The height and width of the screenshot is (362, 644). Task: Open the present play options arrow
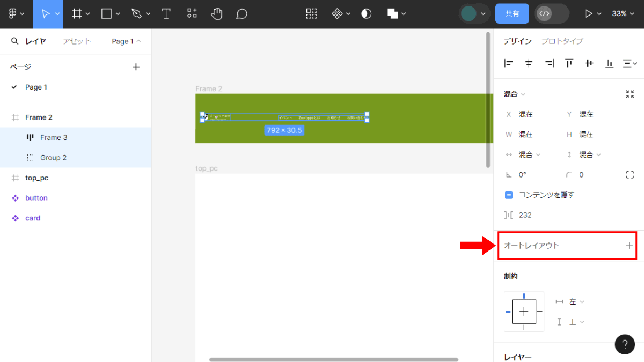click(599, 14)
